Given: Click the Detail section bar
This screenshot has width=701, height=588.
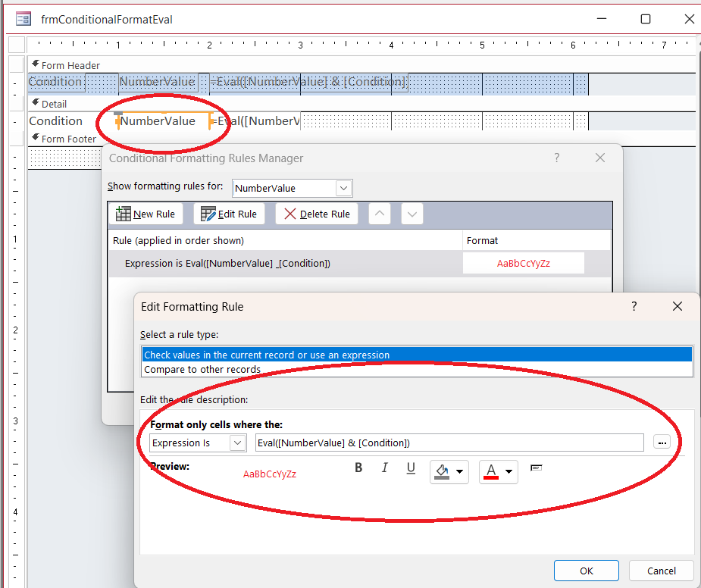Looking at the screenshot, I should pyautogui.click(x=361, y=104).
